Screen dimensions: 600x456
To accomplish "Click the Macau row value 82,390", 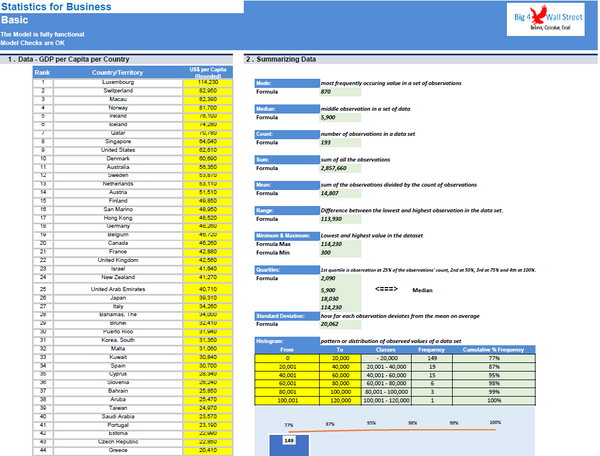I will pos(208,99).
